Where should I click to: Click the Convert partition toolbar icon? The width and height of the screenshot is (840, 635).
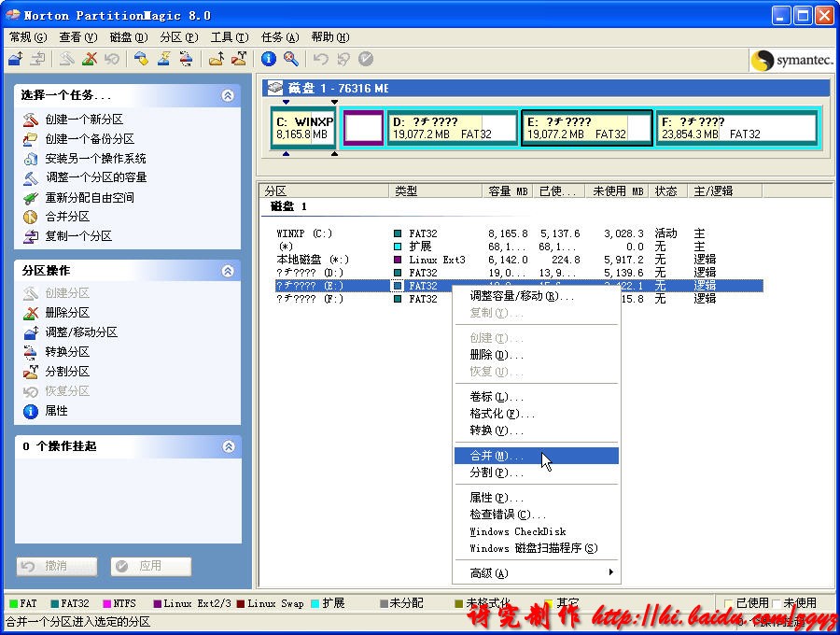point(186,59)
